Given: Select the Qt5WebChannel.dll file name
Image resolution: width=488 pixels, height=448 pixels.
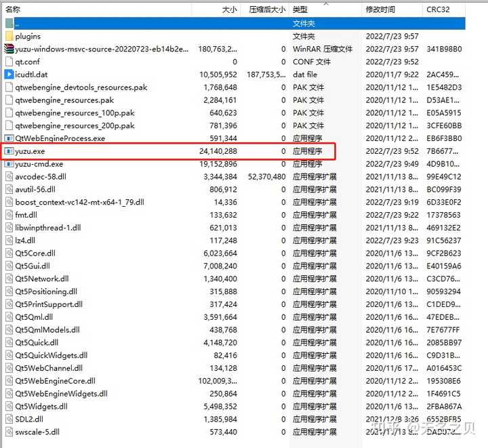Looking at the screenshot, I should click(x=49, y=368).
